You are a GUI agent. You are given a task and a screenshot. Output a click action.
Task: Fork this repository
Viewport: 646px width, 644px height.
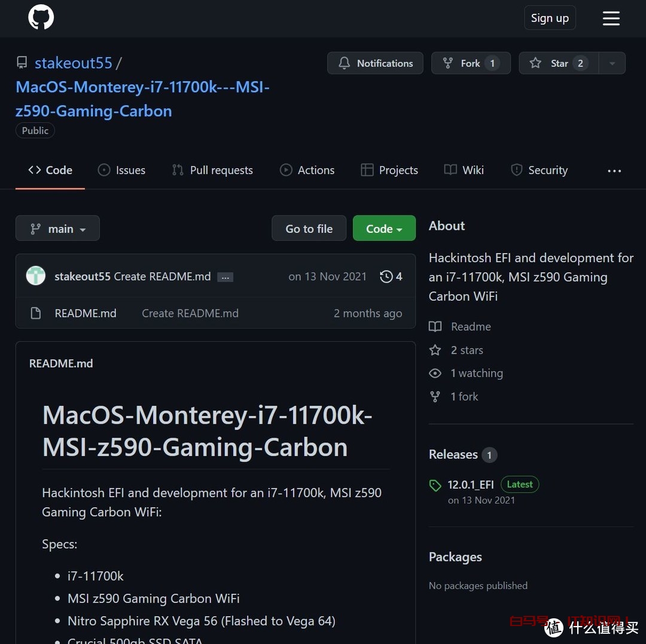[x=470, y=63]
